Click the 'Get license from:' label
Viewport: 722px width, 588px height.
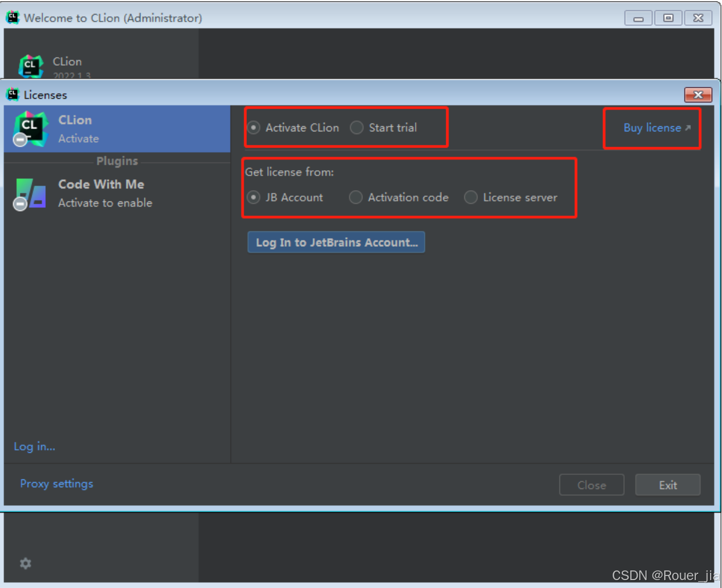point(289,172)
